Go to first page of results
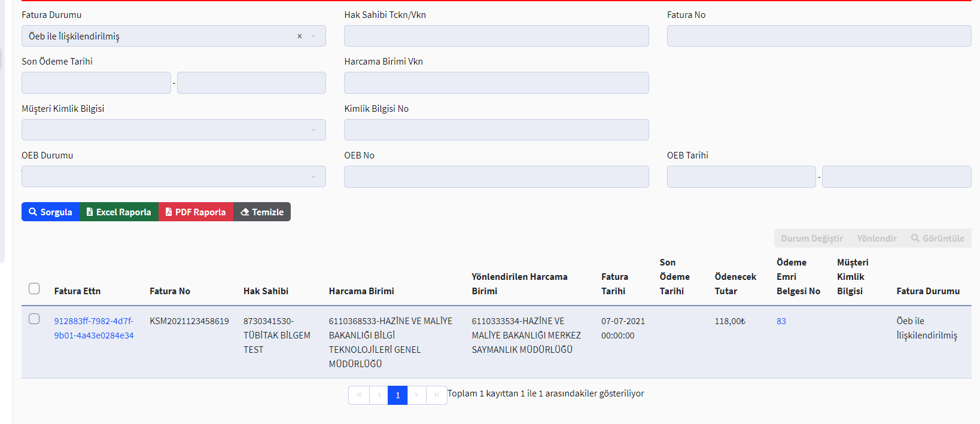The image size is (980, 424). (x=359, y=395)
